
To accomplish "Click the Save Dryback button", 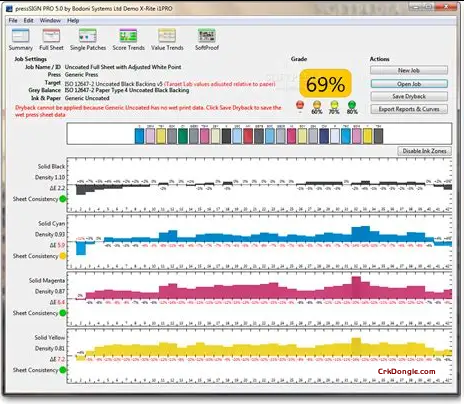I will pyautogui.click(x=409, y=96).
